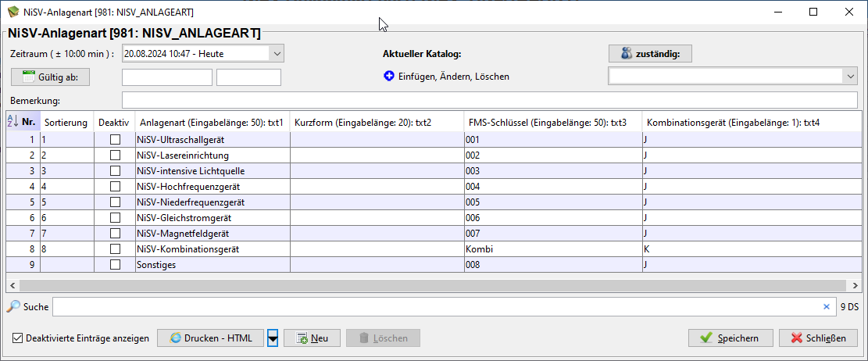Open the Zeitraum date dropdown

(x=277, y=54)
